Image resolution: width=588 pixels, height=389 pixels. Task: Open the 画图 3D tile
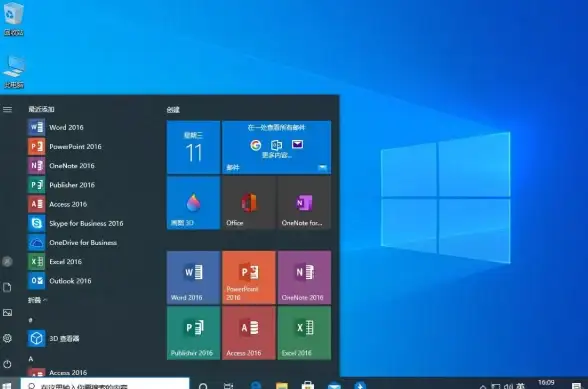[193, 203]
